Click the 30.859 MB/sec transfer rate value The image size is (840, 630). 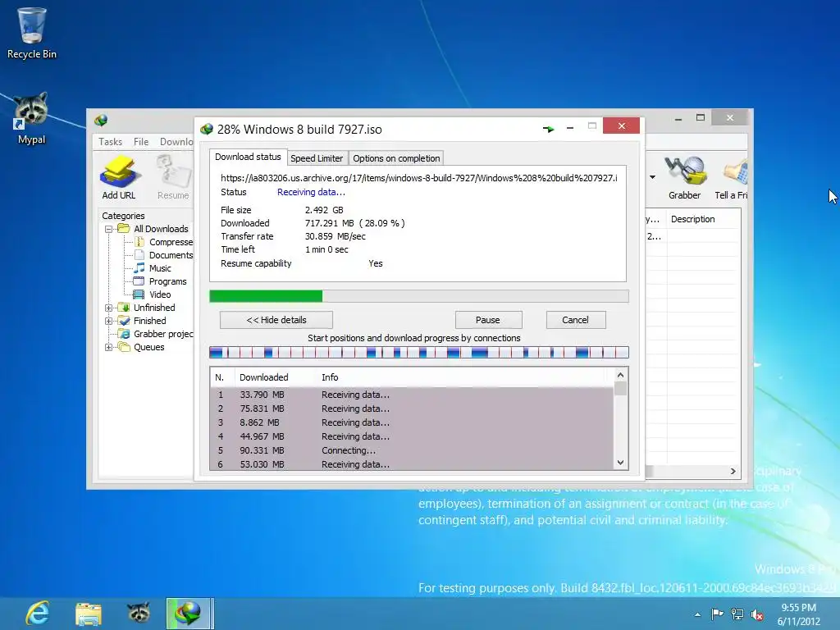point(336,236)
